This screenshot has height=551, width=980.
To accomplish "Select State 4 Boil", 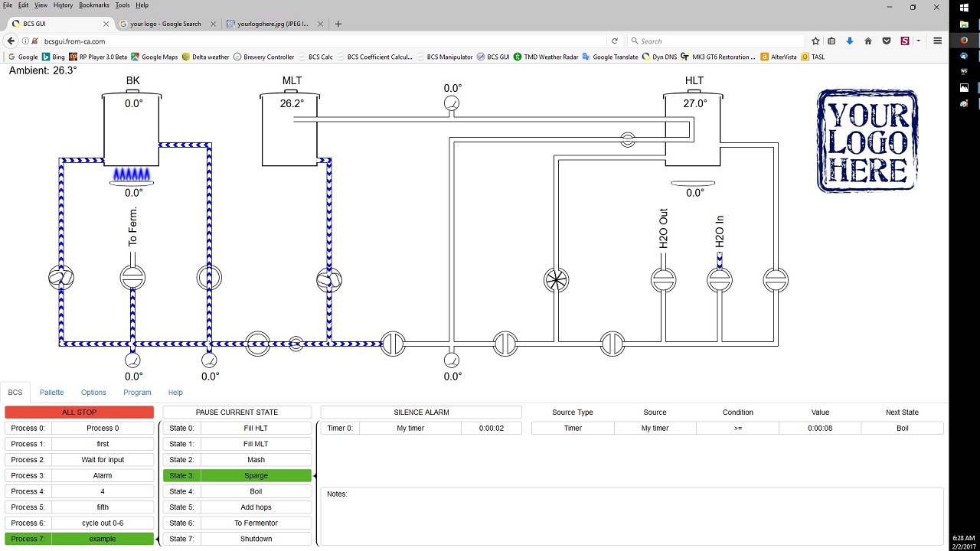I will [237, 491].
